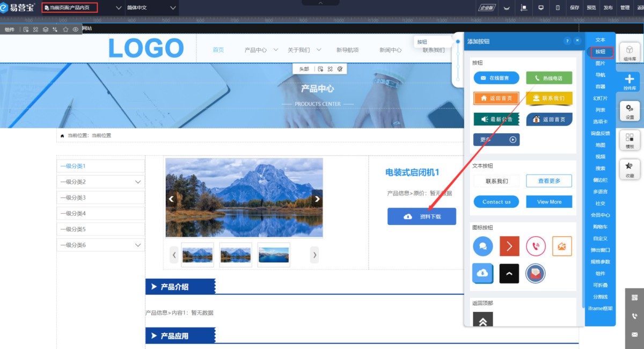The image size is (644, 349).
Task: Open the 设置 settings panel
Action: pyautogui.click(x=630, y=111)
